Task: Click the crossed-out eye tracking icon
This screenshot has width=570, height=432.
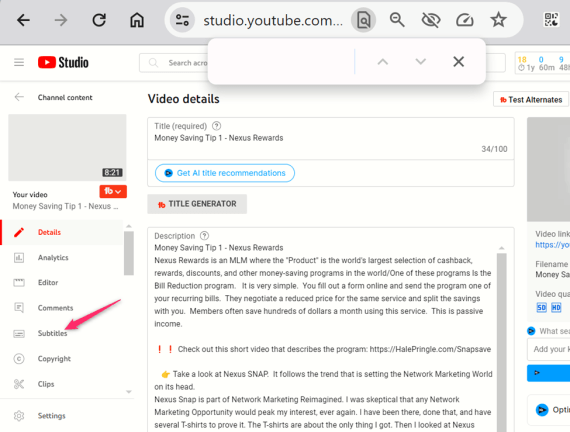Action: tap(431, 20)
